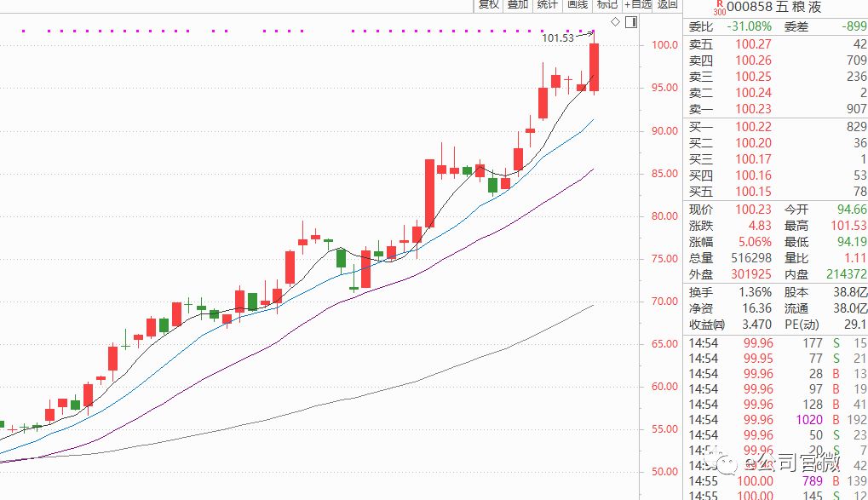Select the 卖四 price 100.26
Viewport: 868px width, 500px height.
click(x=753, y=60)
